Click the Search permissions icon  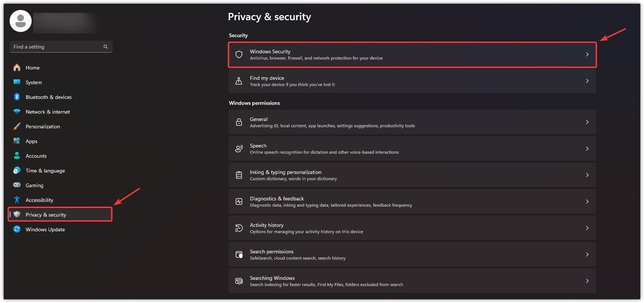point(239,254)
